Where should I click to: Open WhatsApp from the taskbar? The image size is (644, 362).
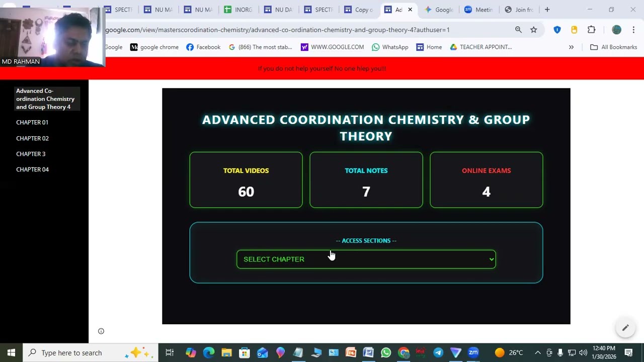pyautogui.click(x=386, y=352)
